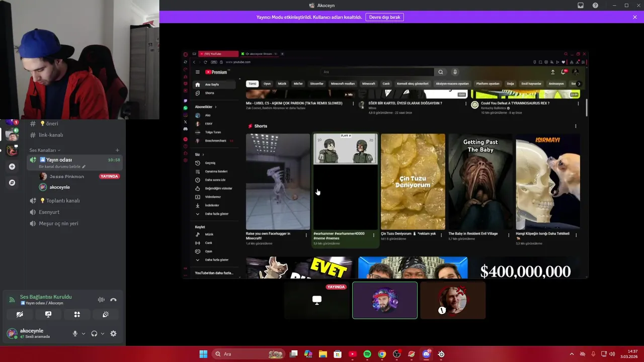Click the YouTube search magnifier in stream
This screenshot has width=644, height=362.
point(440,72)
